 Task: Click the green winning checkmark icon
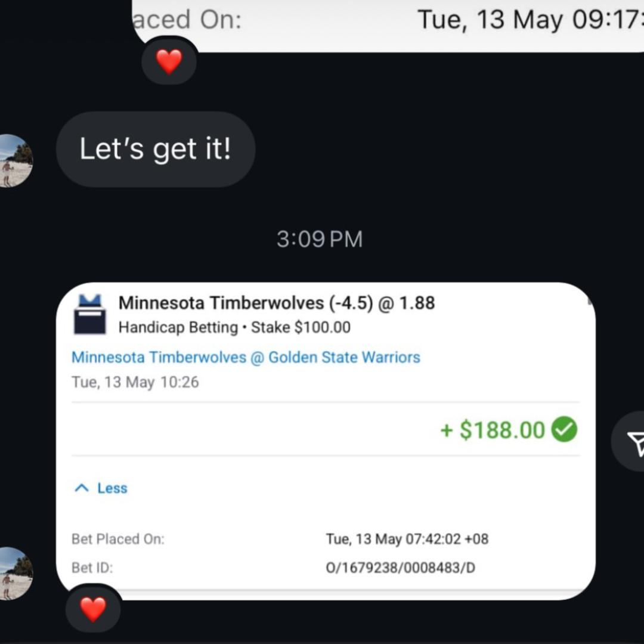point(564,429)
